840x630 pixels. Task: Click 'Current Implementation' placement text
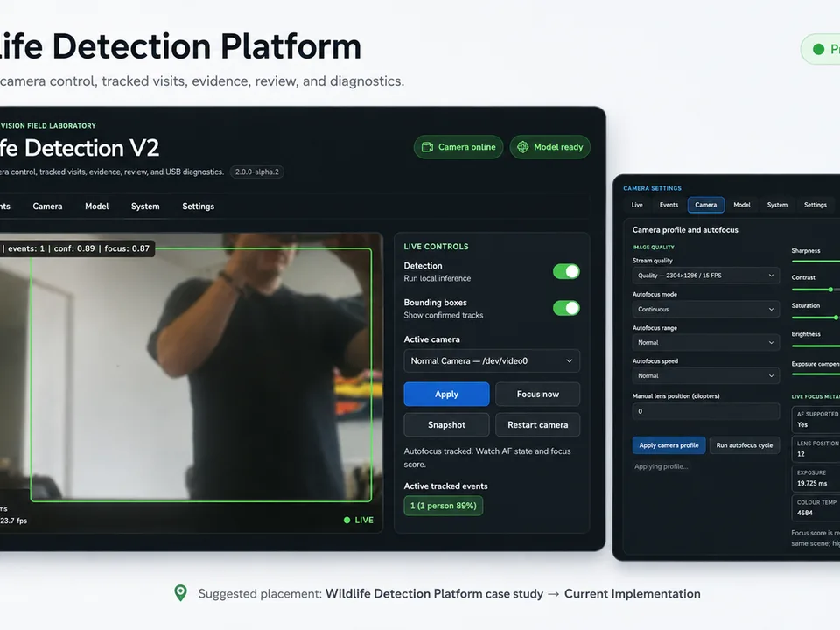(x=632, y=593)
